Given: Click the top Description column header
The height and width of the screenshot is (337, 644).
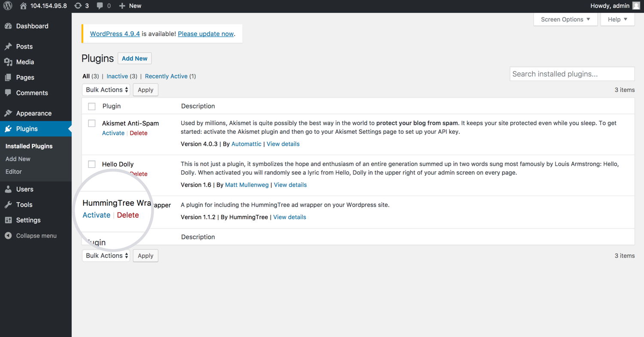Looking at the screenshot, I should pyautogui.click(x=198, y=106).
